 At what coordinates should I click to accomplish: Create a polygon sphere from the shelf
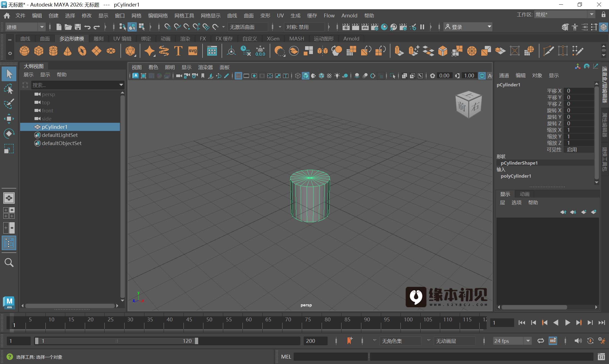coord(24,51)
